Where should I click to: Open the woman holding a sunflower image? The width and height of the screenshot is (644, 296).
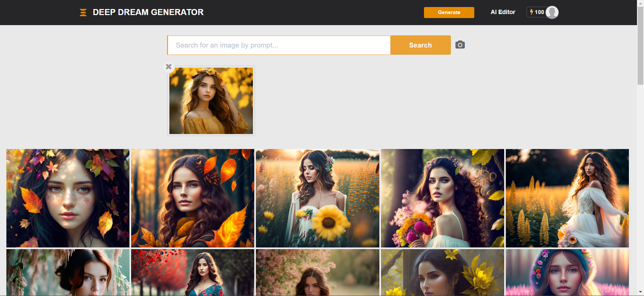coord(317,198)
